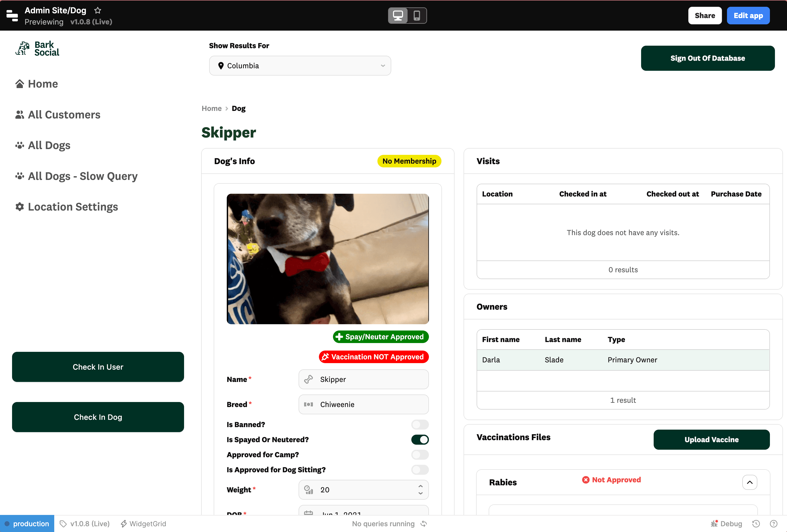
Task: Collapse the Rabies vaccination section
Action: coord(750,482)
